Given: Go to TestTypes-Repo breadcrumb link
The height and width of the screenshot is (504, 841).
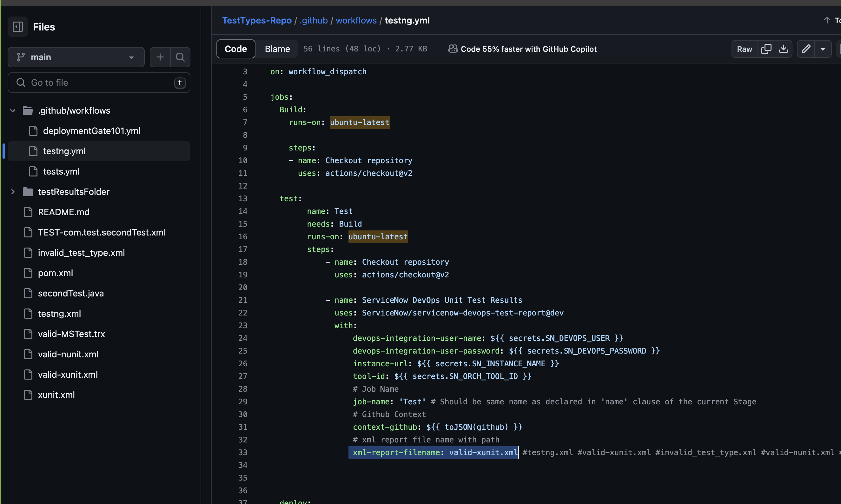Looking at the screenshot, I should (x=257, y=20).
